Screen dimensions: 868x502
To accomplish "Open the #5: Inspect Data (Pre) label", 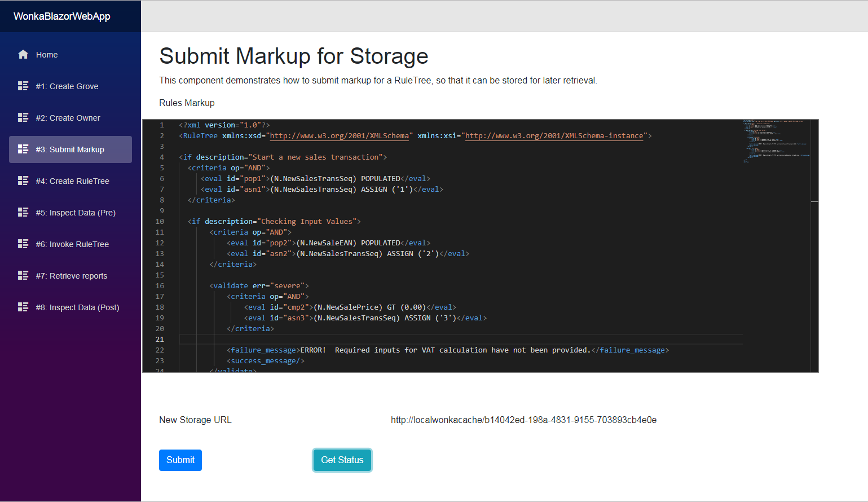I will tap(76, 213).
